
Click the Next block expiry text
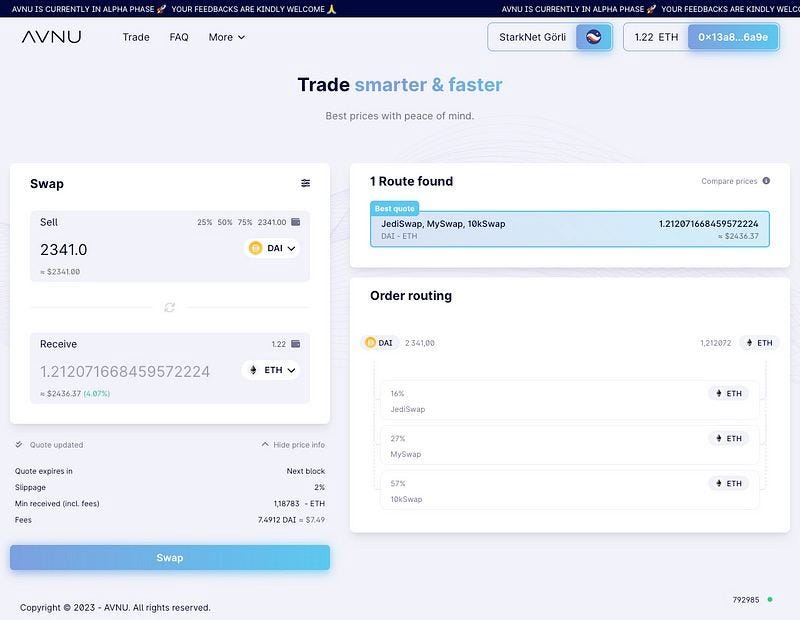pos(306,471)
